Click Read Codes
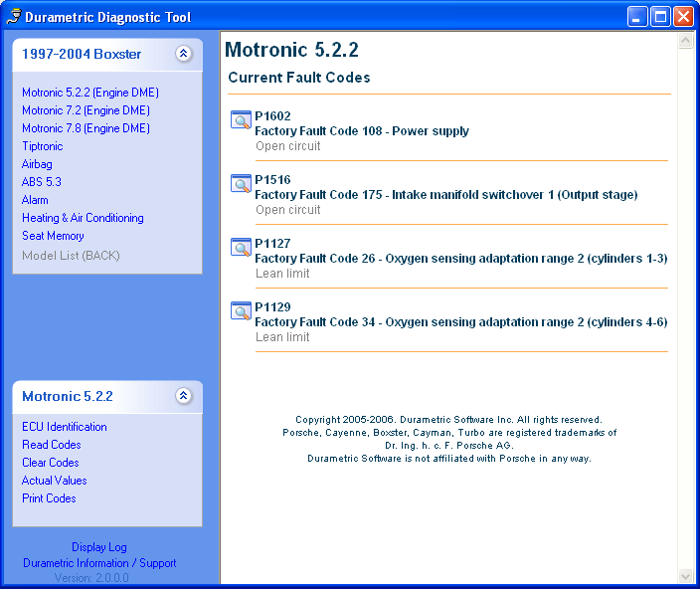Screen dimensions: 700x589 tap(52, 445)
